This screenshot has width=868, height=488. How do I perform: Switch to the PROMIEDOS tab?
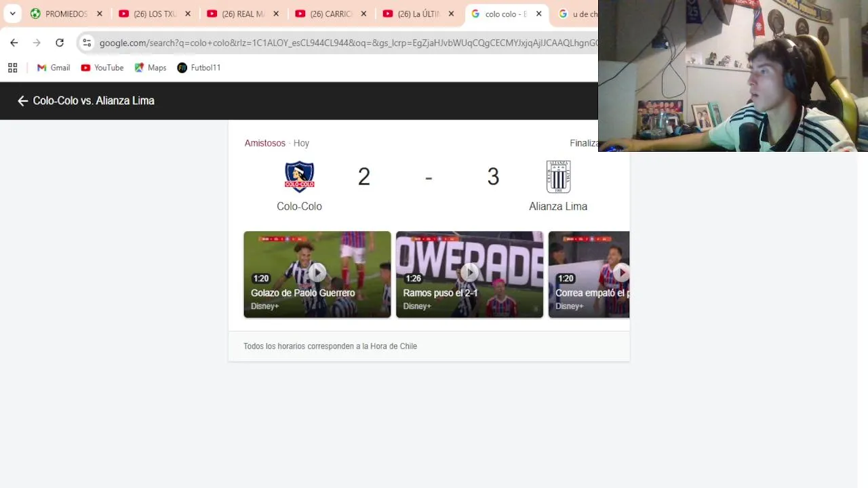pos(66,14)
